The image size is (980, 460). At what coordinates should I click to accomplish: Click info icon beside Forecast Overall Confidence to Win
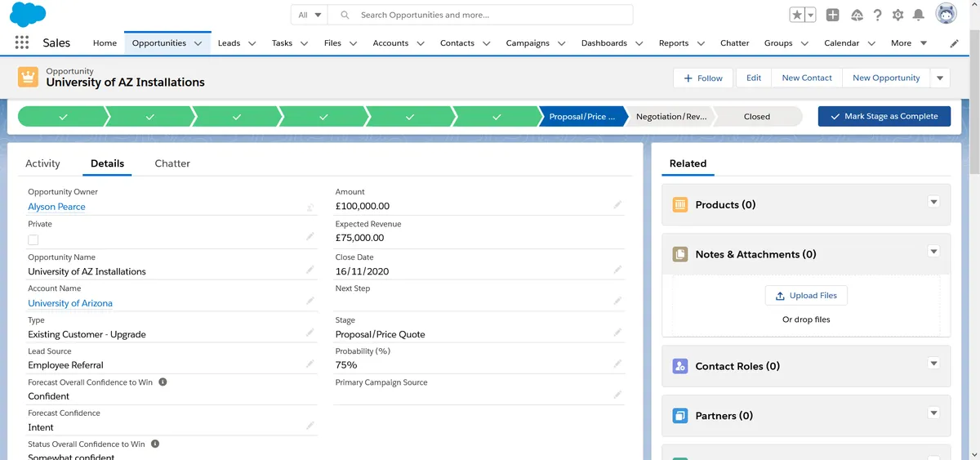tap(163, 382)
